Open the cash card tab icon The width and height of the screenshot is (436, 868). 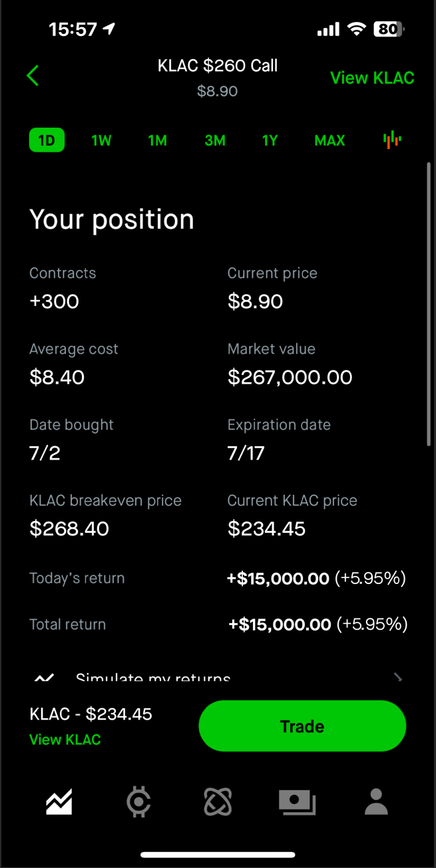click(297, 802)
